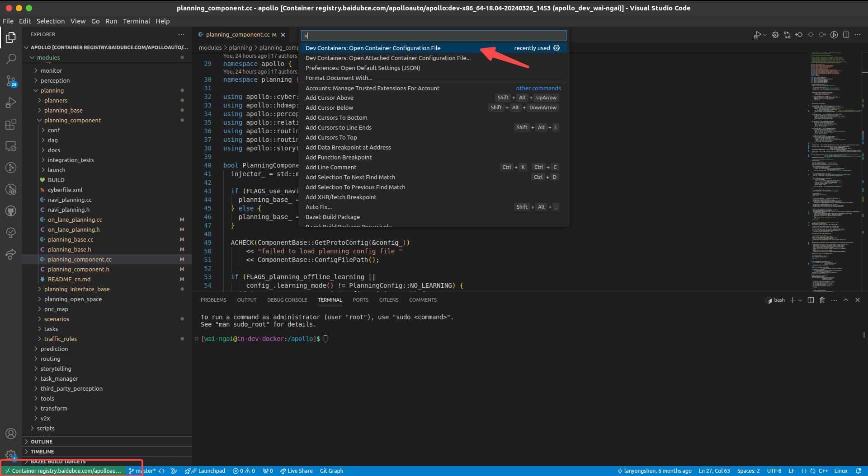The width and height of the screenshot is (868, 476).
Task: Open the Search view in the activity bar
Action: click(11, 59)
